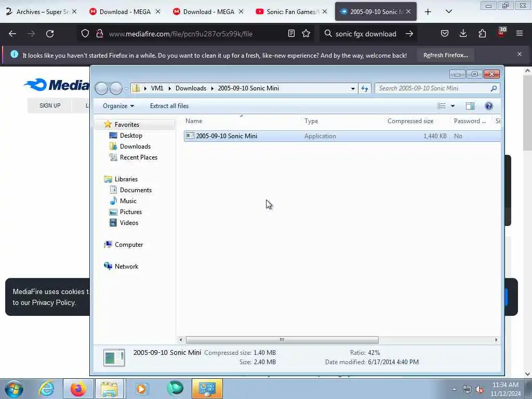
Task: Click Extract all files
Action: [169, 106]
